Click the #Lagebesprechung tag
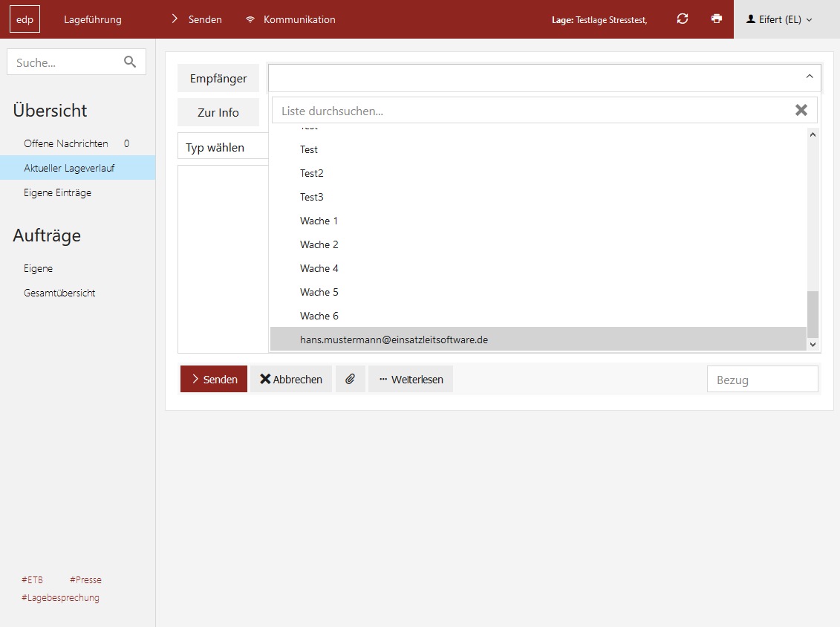This screenshot has height=627, width=840. point(61,597)
